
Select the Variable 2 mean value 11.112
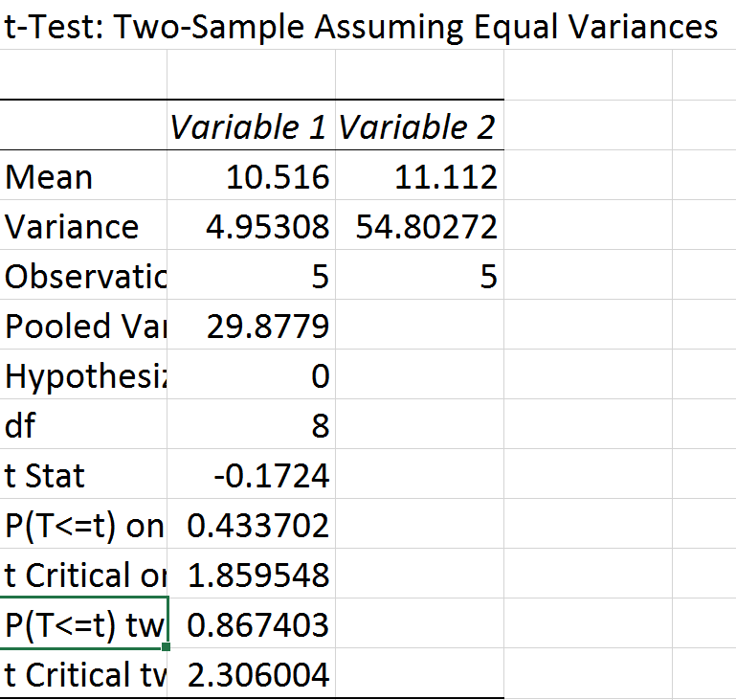(418, 177)
